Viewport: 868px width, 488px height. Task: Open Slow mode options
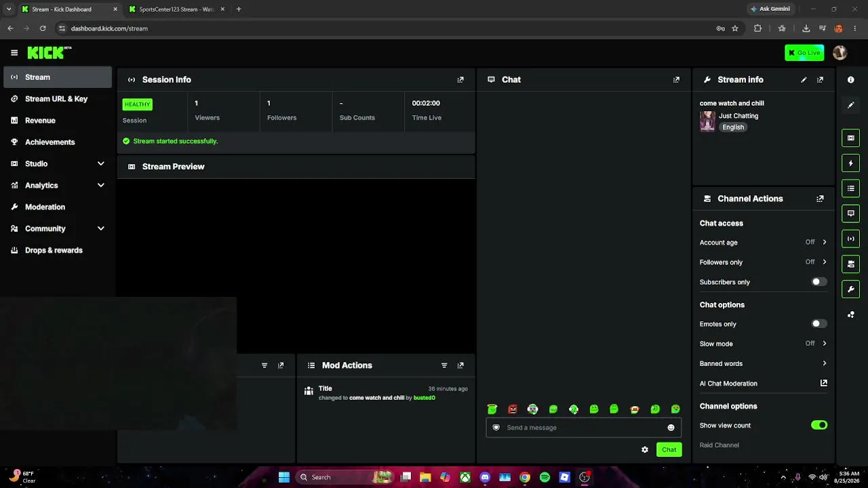point(763,344)
